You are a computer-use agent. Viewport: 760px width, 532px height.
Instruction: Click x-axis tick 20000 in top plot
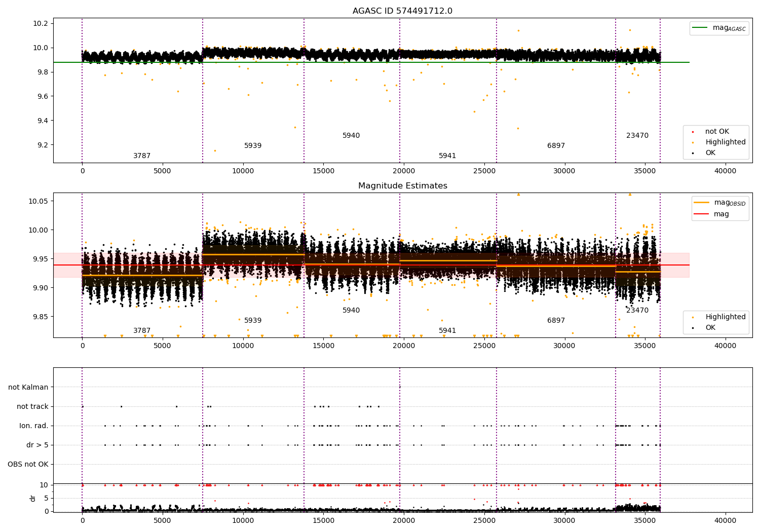403,171
